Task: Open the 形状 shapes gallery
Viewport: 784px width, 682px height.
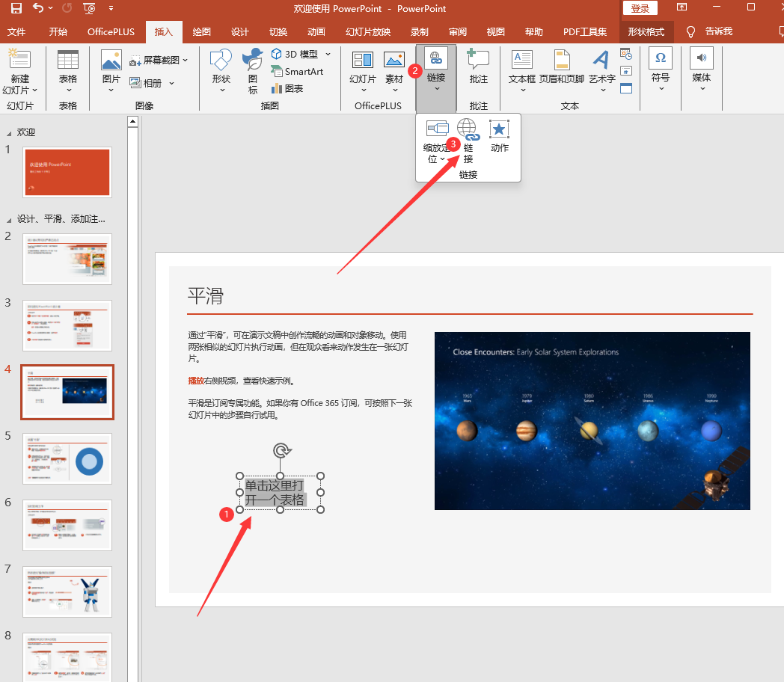Action: [221, 71]
